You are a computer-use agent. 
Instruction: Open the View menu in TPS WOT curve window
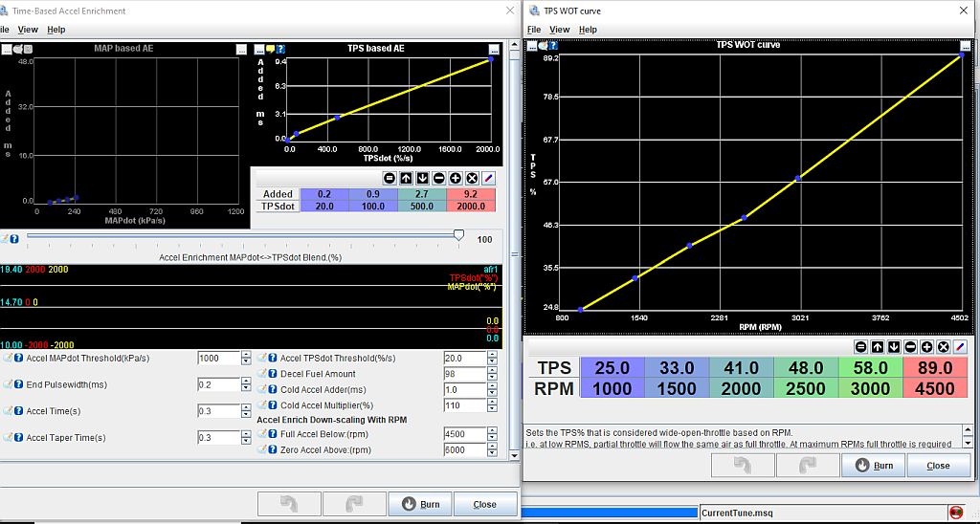click(x=560, y=30)
